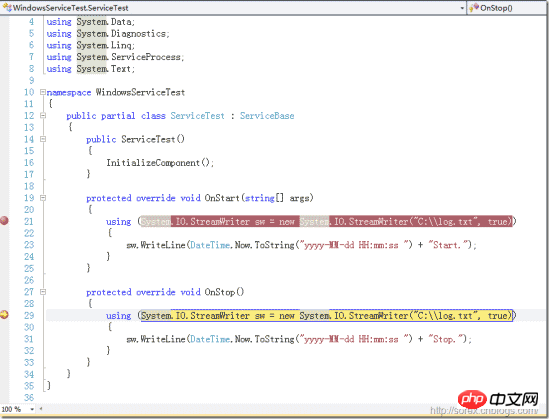The image size is (549, 419).
Task: Collapse the ServiceTest class block
Action: coord(42,116)
